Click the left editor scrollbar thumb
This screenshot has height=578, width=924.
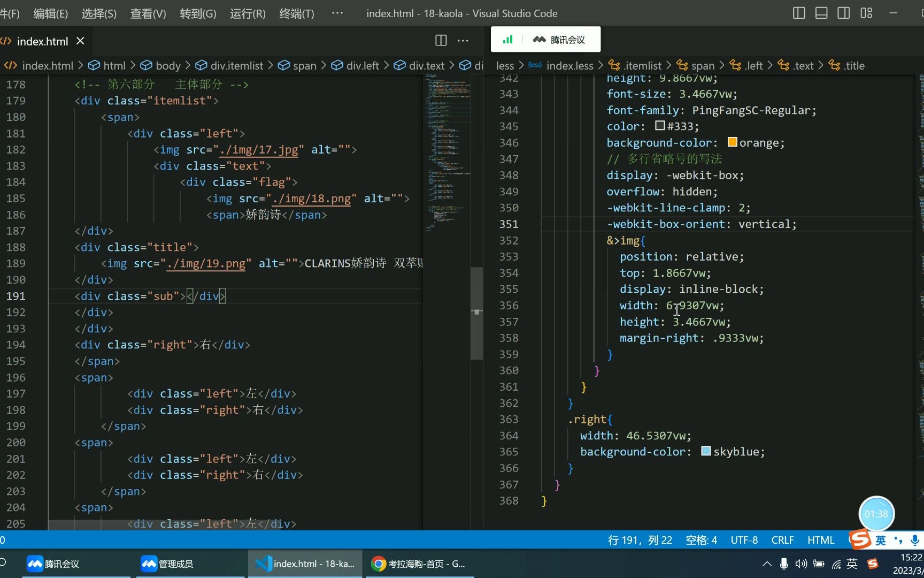click(x=476, y=313)
